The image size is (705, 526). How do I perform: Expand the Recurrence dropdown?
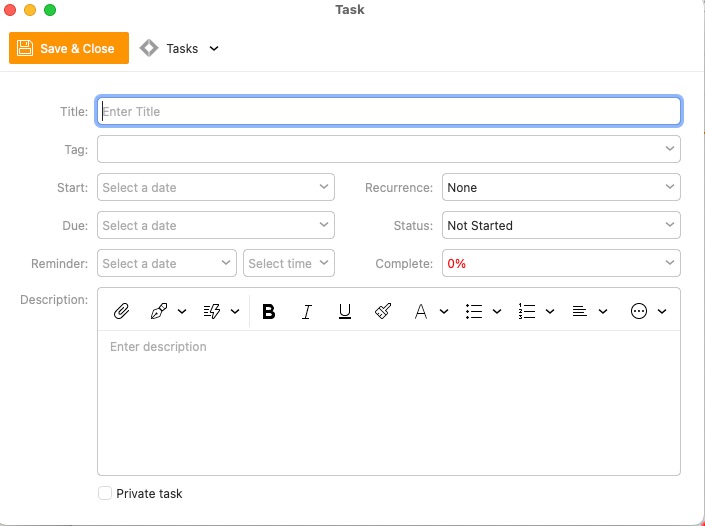(561, 187)
